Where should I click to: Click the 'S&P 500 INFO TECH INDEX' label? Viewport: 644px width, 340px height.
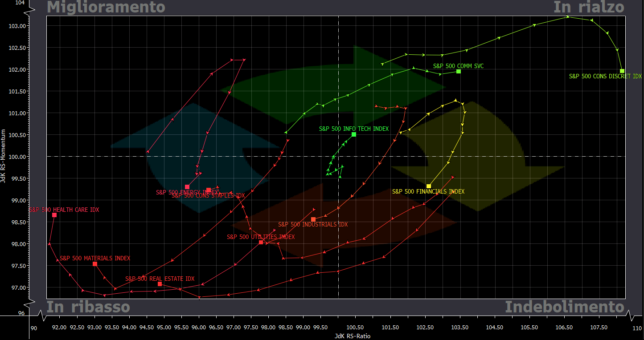coord(354,129)
